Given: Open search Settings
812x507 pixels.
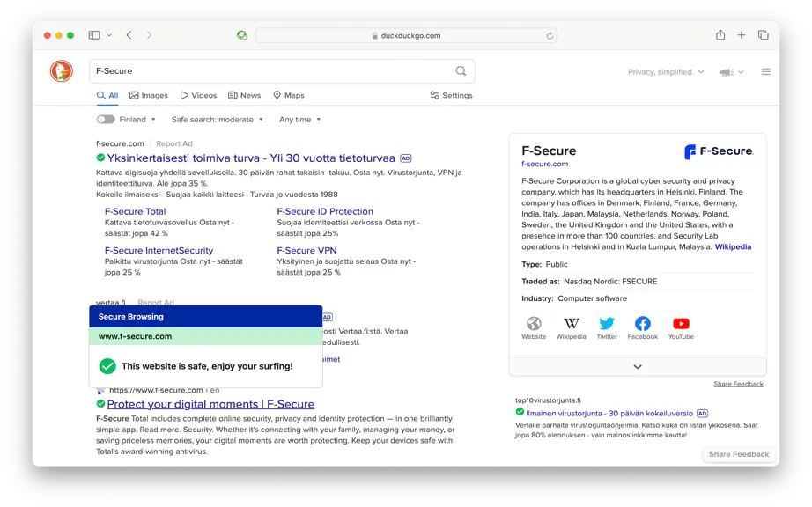Looking at the screenshot, I should click(x=451, y=95).
